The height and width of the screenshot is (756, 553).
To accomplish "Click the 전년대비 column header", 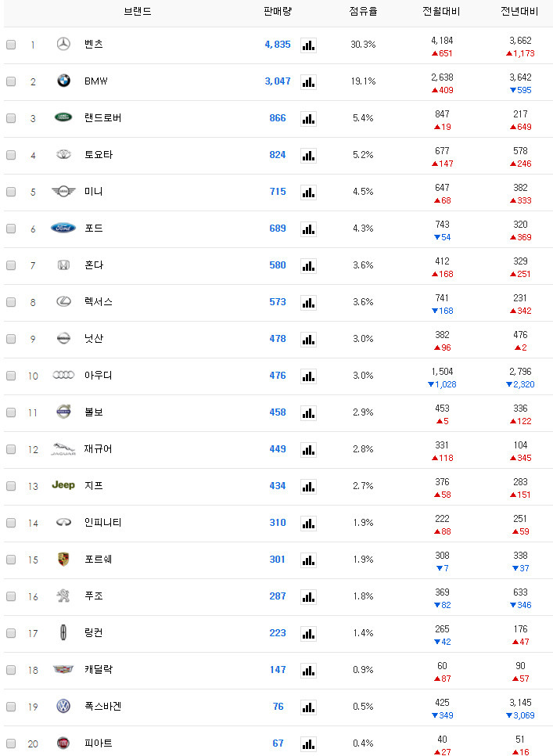I will coord(519,11).
